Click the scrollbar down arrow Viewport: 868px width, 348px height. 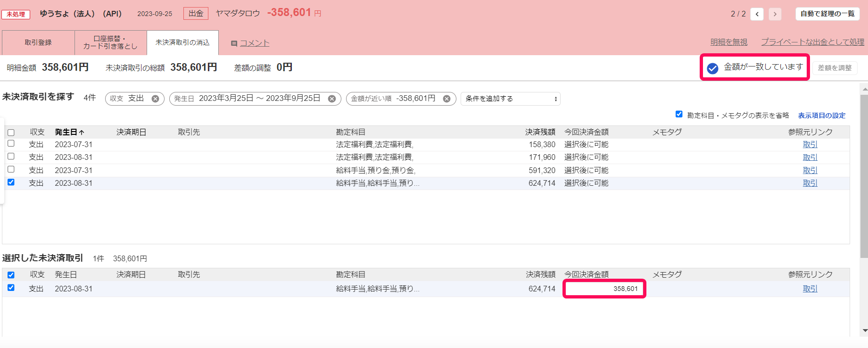tap(864, 331)
